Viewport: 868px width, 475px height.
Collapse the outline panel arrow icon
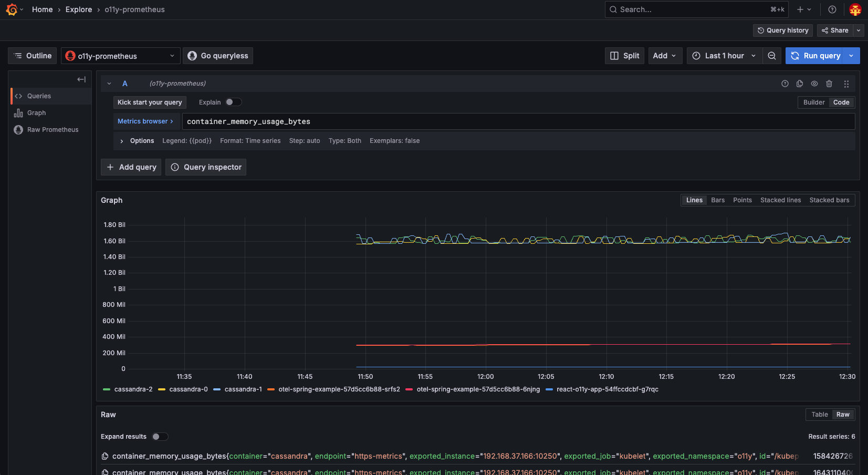81,79
